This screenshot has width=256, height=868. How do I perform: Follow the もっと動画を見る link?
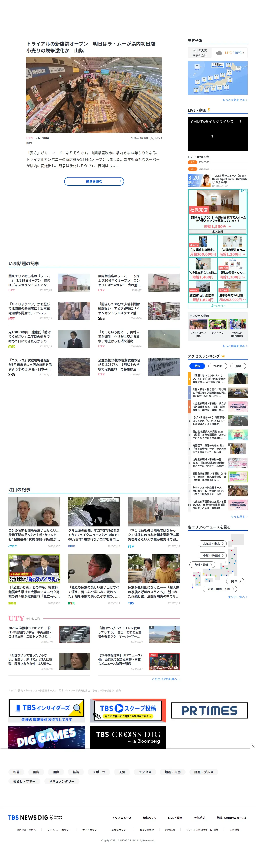235,346
